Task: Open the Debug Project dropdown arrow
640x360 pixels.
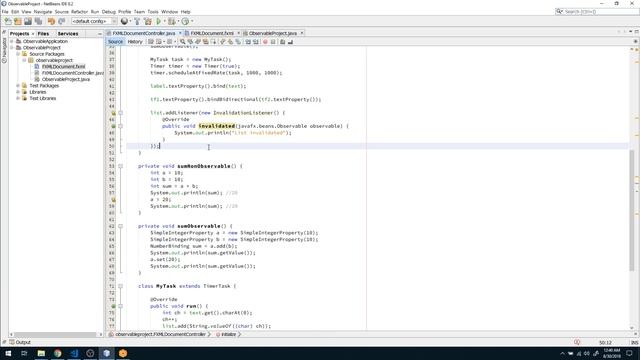Action: [x=179, y=21]
